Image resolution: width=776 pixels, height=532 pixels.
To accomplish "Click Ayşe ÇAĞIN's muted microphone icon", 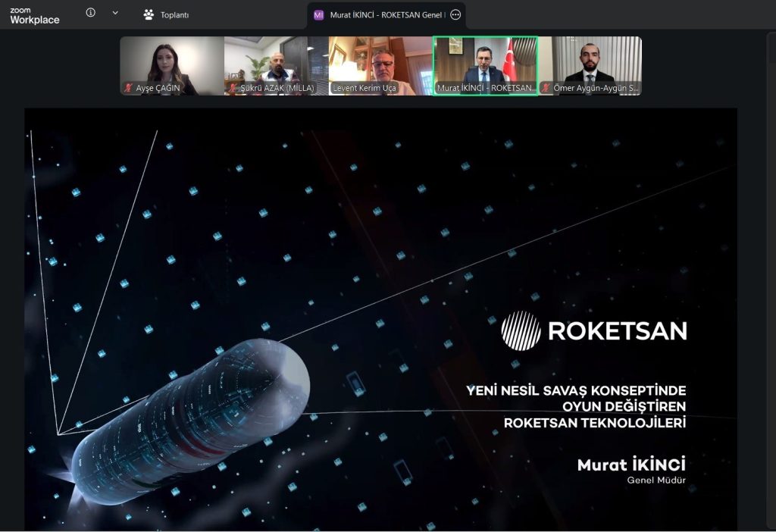I will point(129,89).
